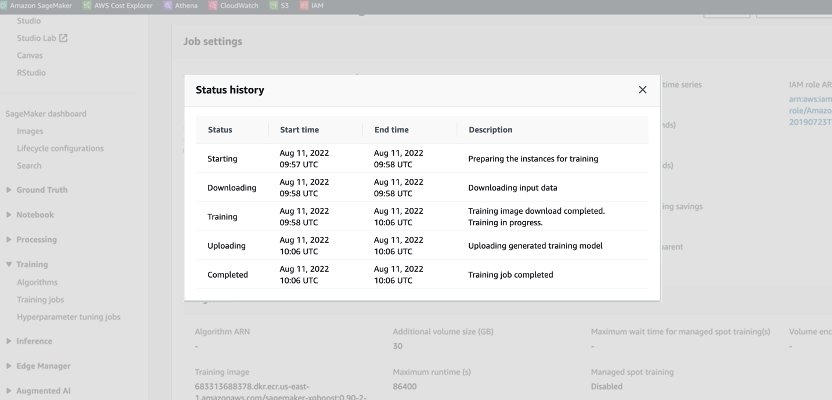Click the Status history dialog title
The image size is (832, 400).
point(230,90)
